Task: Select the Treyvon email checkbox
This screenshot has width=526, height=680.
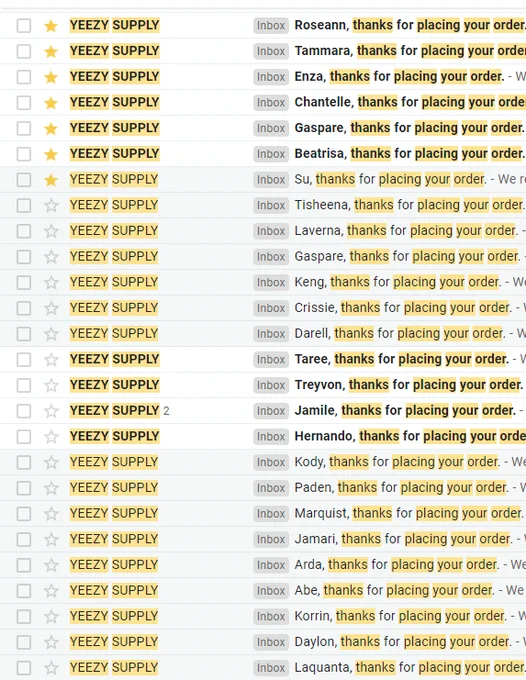Action: (x=24, y=385)
